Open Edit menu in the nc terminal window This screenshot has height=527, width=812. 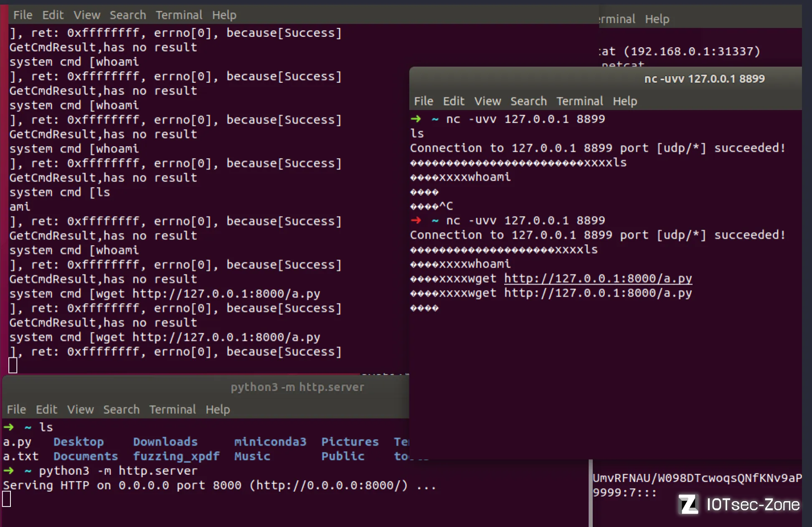point(454,101)
